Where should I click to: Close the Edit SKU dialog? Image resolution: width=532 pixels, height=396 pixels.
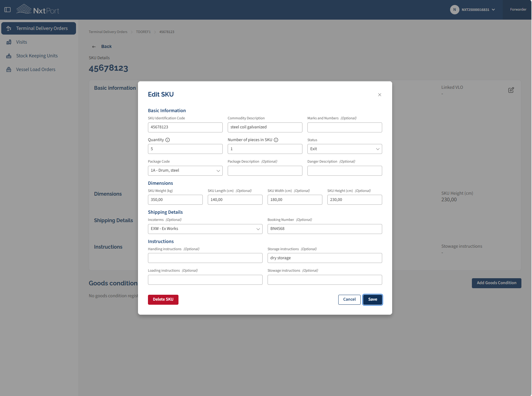[380, 95]
